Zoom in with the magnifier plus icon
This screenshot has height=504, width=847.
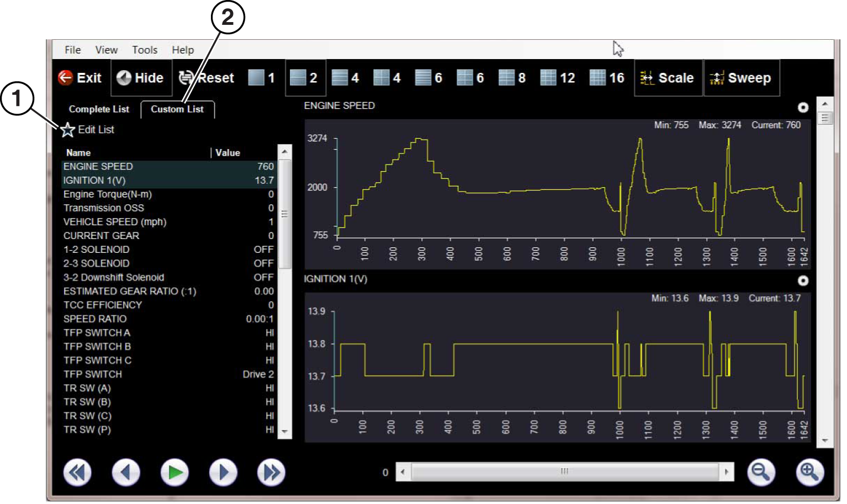click(809, 472)
